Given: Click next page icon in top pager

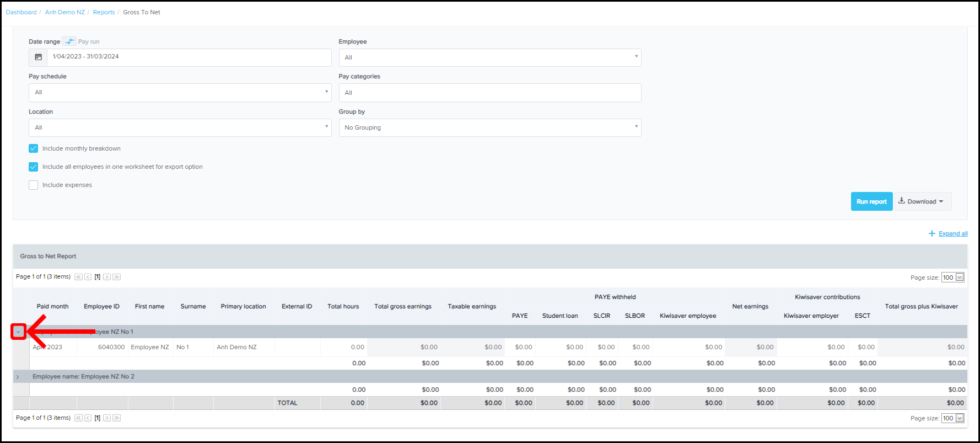Looking at the screenshot, I should pos(107,277).
